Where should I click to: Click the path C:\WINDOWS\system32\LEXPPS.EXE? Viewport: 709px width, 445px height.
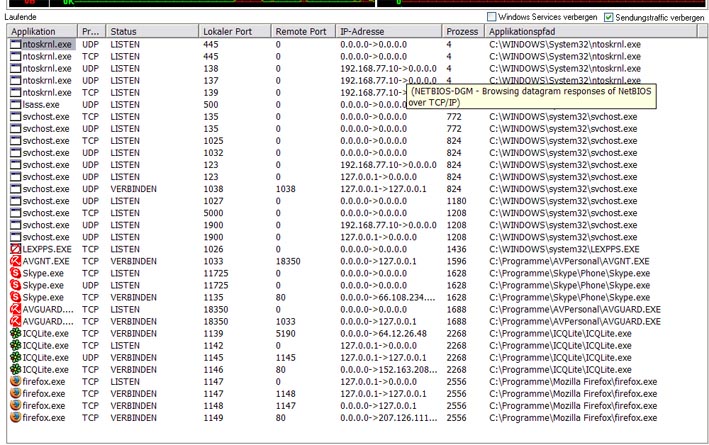[x=564, y=249]
